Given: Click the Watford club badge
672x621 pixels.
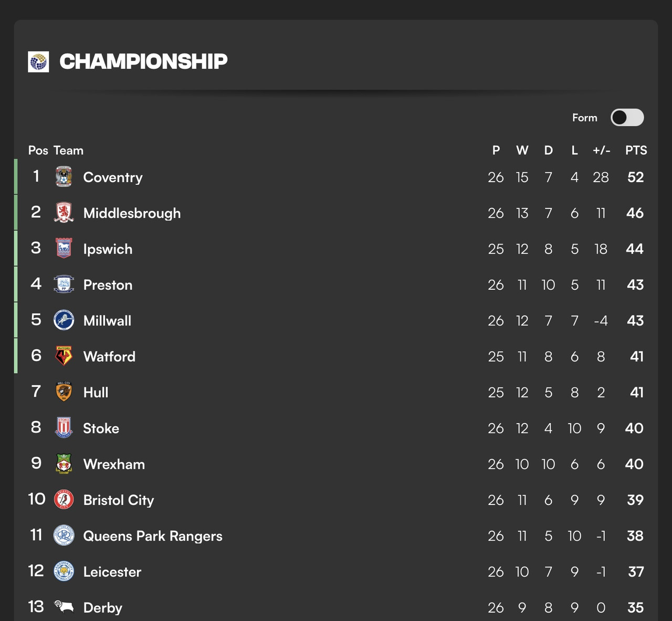Looking at the screenshot, I should coord(64,356).
